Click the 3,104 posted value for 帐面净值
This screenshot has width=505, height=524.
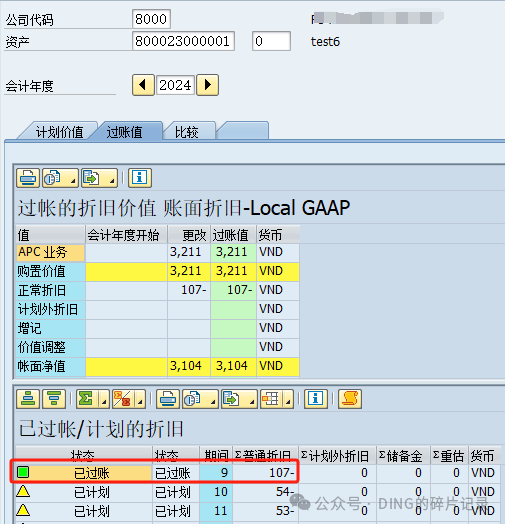coord(233,366)
